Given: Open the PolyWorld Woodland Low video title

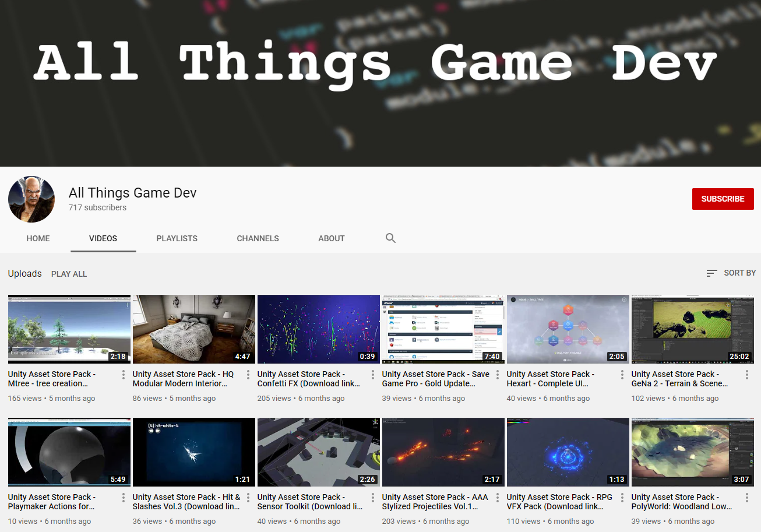Looking at the screenshot, I should point(682,502).
